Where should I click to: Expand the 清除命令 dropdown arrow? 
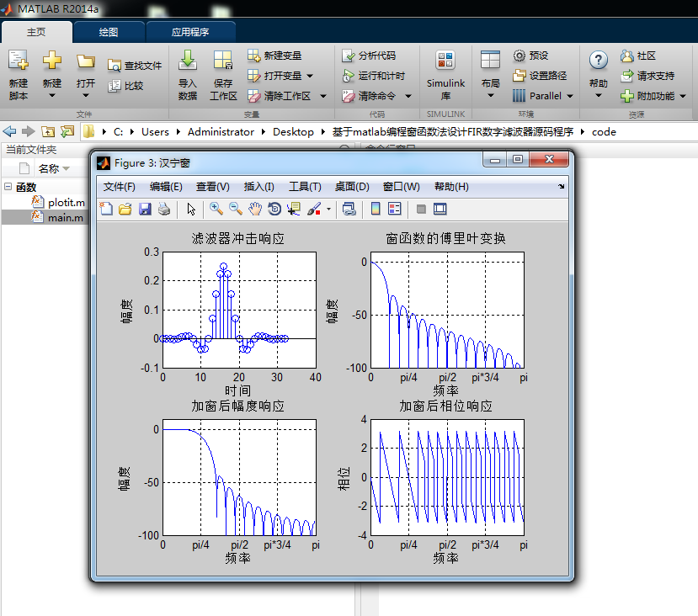click(x=408, y=96)
